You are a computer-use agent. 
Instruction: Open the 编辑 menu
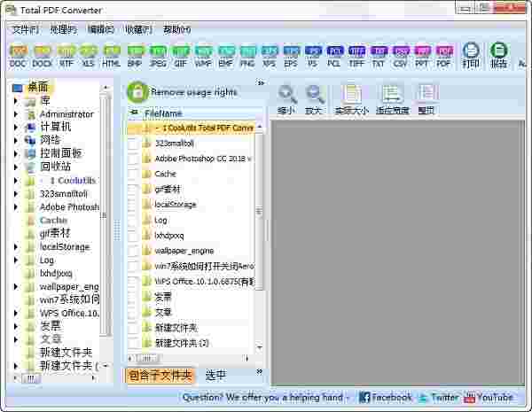point(101,30)
